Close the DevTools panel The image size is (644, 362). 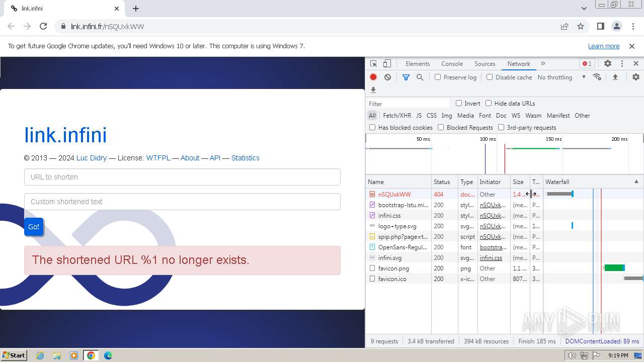pyautogui.click(x=636, y=64)
